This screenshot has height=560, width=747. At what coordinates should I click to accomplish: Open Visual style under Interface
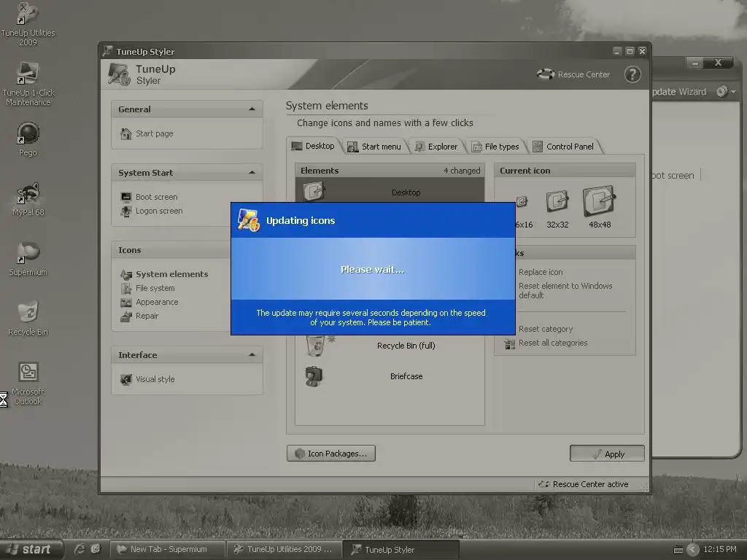(x=147, y=379)
